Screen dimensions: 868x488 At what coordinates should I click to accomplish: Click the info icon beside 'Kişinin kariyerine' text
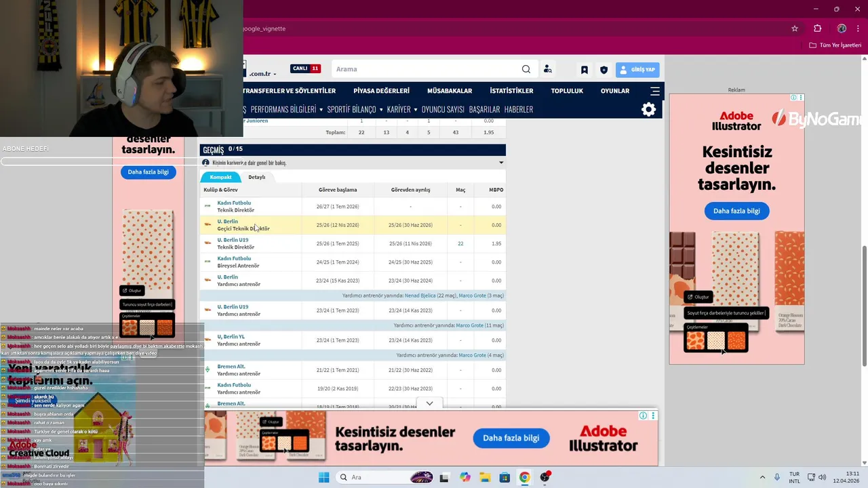(x=205, y=163)
